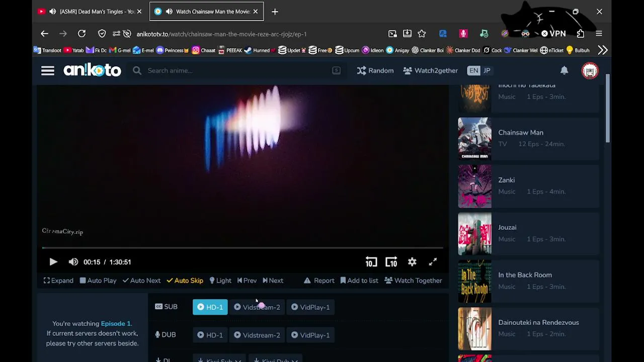This screenshot has height=362, width=644.
Task: Open the Zanki recommendation thumbnail
Action: click(474, 186)
